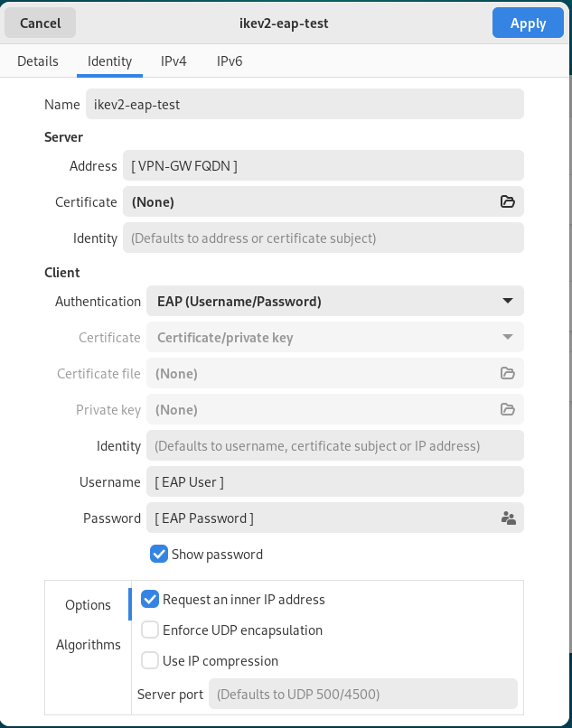Browse for a private key file

[509, 409]
